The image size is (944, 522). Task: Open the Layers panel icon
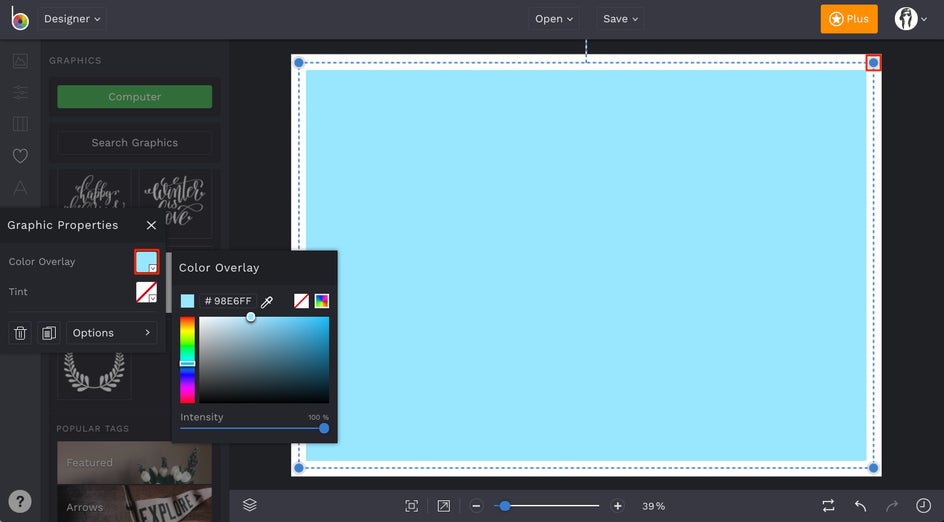tap(250, 506)
